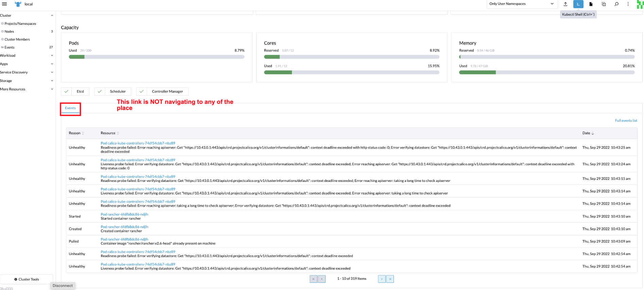
Task: Collapse the Cluster sidebar section
Action: pyautogui.click(x=52, y=16)
